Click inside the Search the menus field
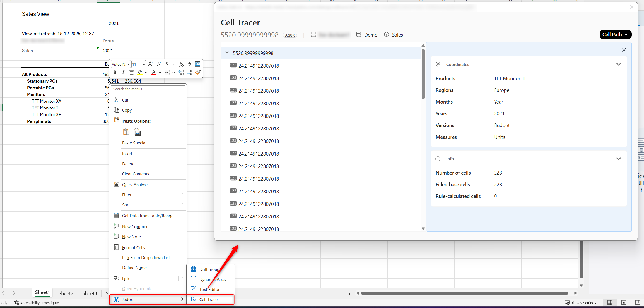 coord(148,89)
